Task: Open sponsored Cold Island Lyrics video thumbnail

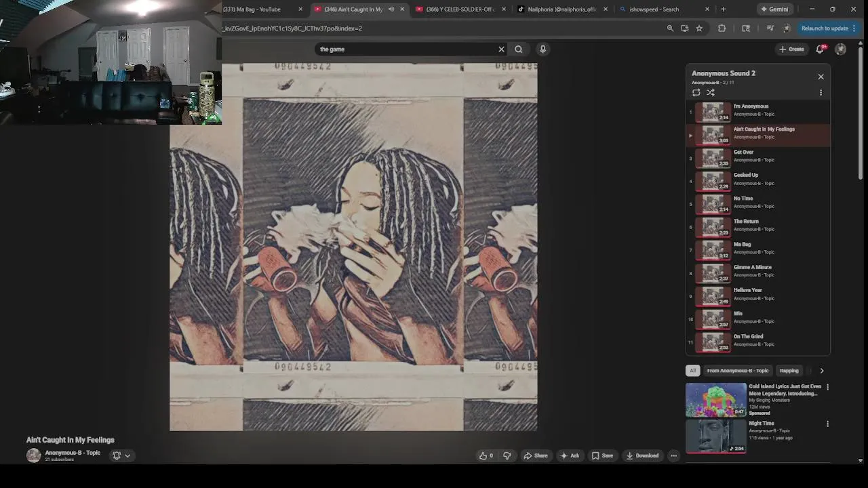Action: [715, 399]
